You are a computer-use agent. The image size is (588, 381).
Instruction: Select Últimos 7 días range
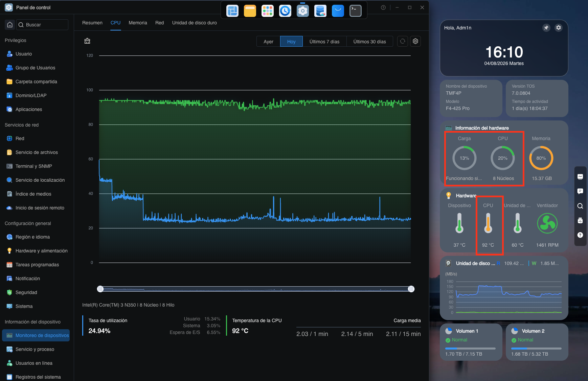pos(324,42)
